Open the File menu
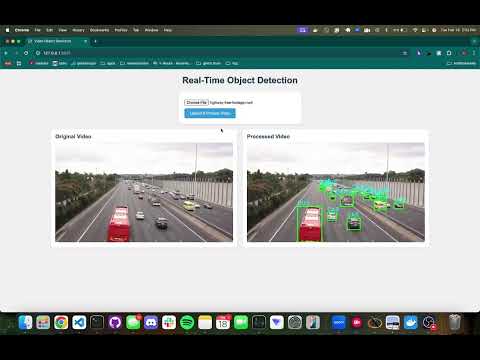 (38, 30)
